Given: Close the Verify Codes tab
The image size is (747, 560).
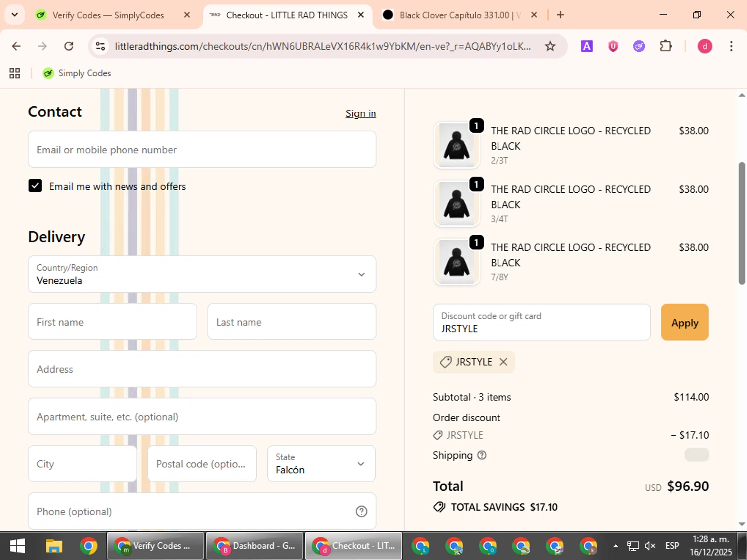Looking at the screenshot, I should (x=187, y=15).
